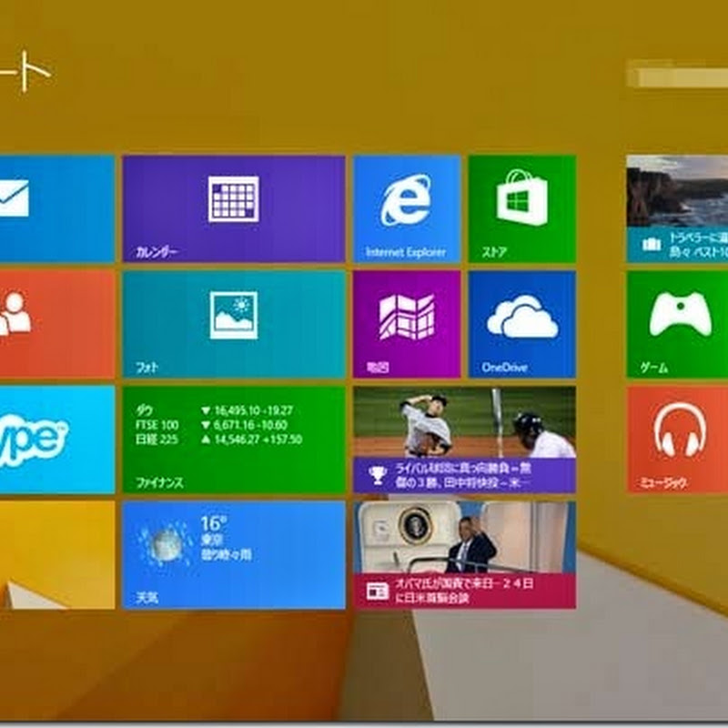This screenshot has width=728, height=728.
Task: Open the Travel tile with cliff coast photo
Action: [x=677, y=209]
